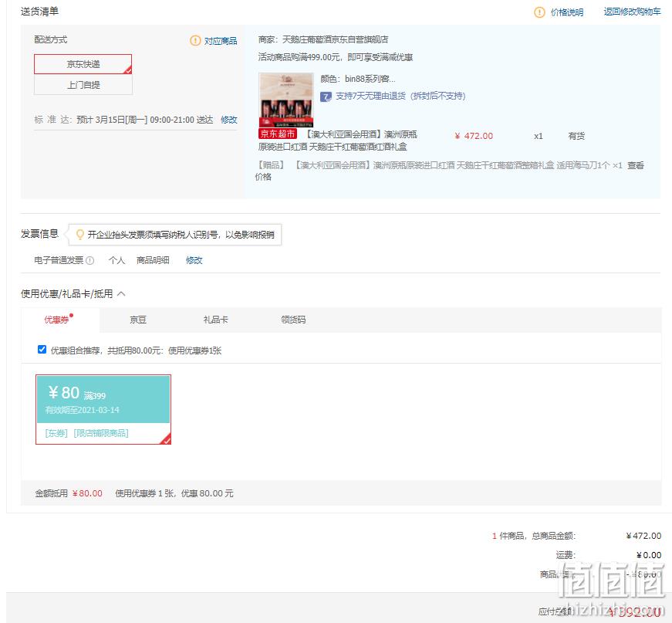Click the 活动商品购满499.00元 promotion text

pyautogui.click(x=336, y=57)
